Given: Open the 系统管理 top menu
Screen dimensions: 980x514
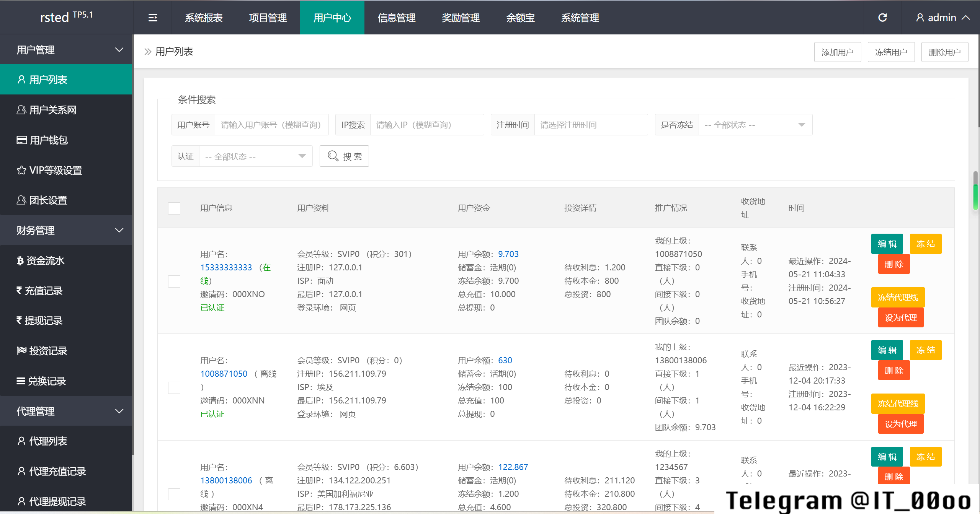Looking at the screenshot, I should click(580, 18).
